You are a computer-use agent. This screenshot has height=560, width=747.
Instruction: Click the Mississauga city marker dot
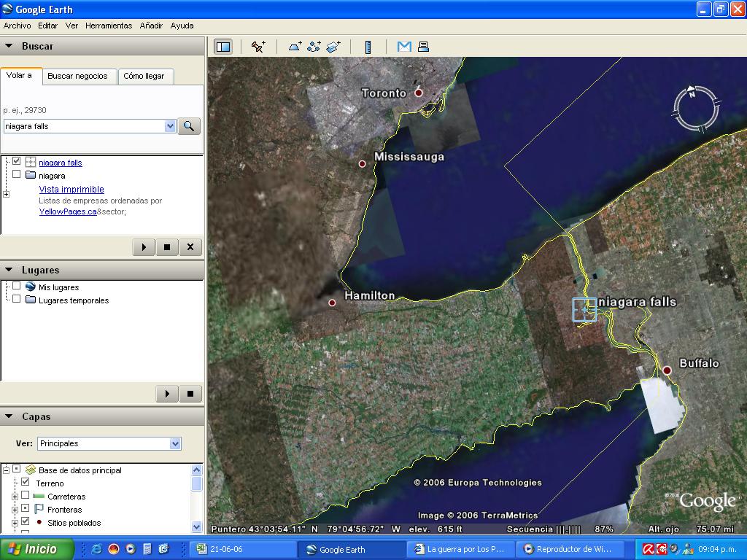[362, 164]
